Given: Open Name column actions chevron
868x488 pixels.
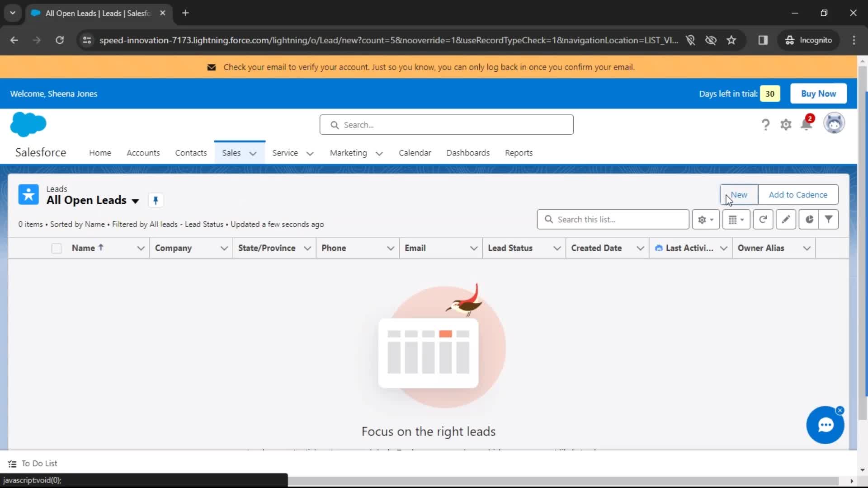Looking at the screenshot, I should click(141, 248).
